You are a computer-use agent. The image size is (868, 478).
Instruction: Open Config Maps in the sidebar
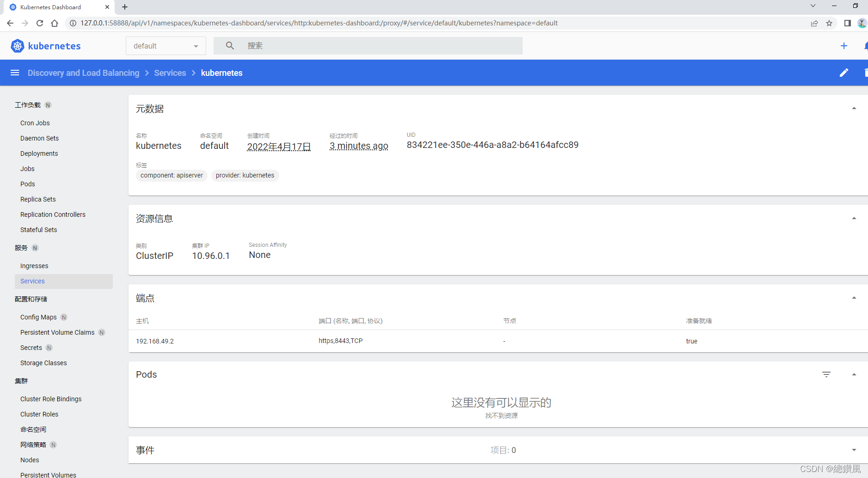(38, 317)
